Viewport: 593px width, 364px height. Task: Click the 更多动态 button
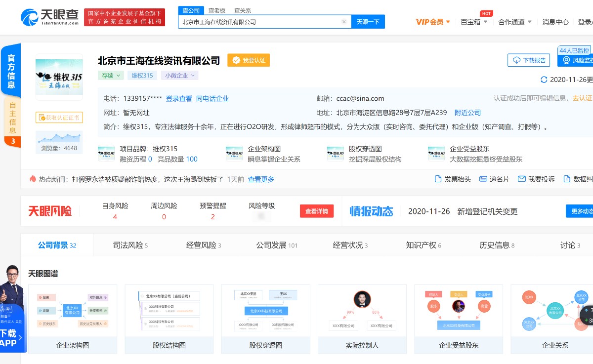point(580,211)
